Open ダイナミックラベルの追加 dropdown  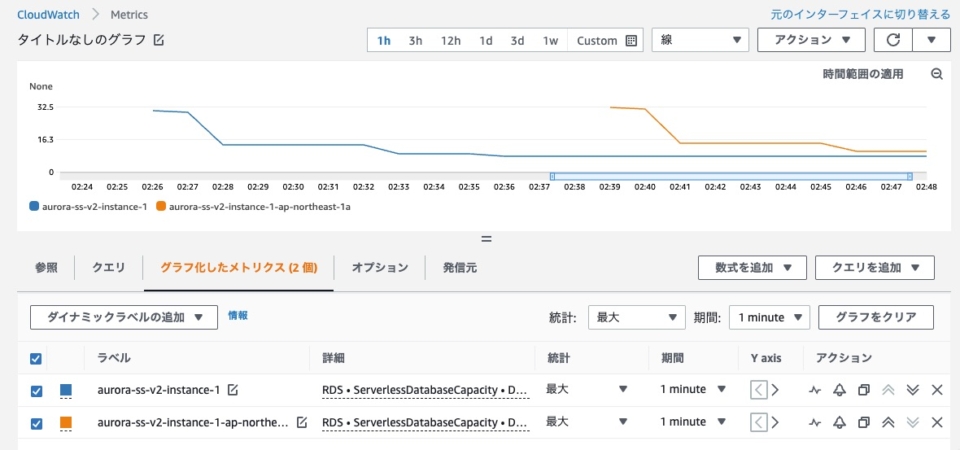(124, 317)
